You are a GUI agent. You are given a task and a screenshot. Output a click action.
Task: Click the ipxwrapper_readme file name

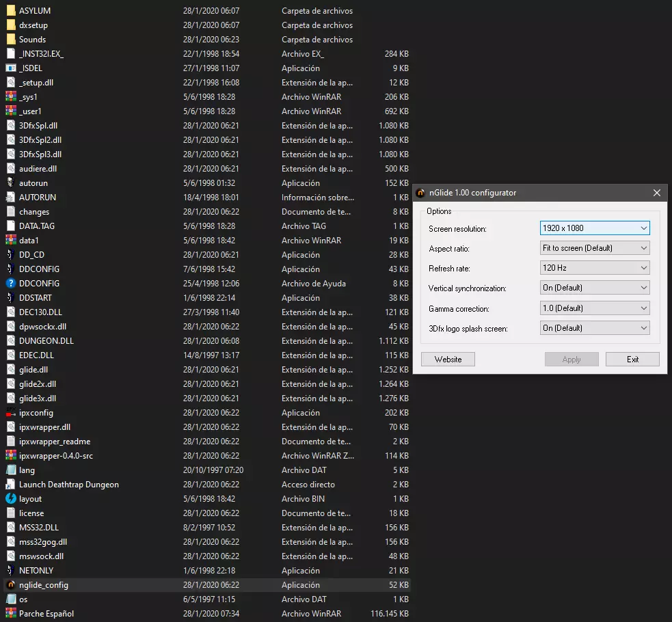coord(55,442)
